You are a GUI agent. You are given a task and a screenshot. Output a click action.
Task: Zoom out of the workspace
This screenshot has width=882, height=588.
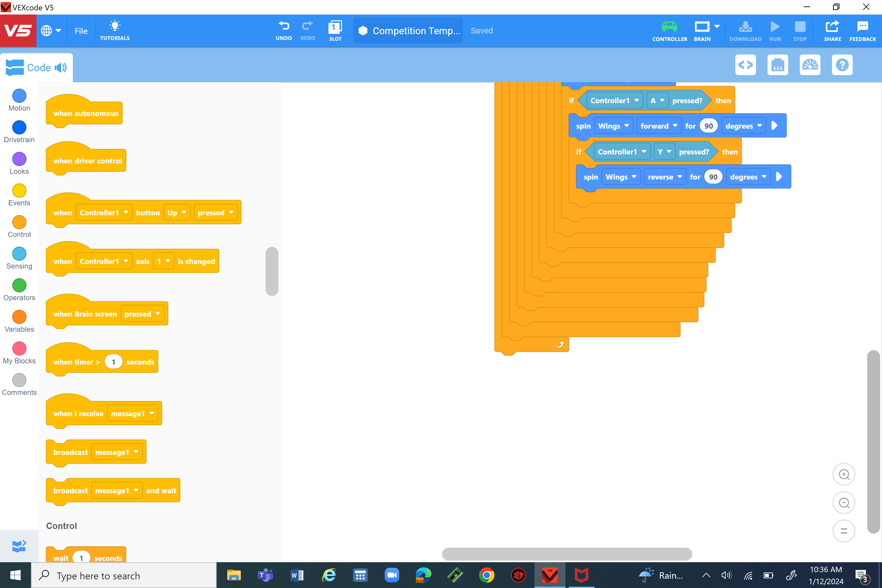pyautogui.click(x=844, y=503)
